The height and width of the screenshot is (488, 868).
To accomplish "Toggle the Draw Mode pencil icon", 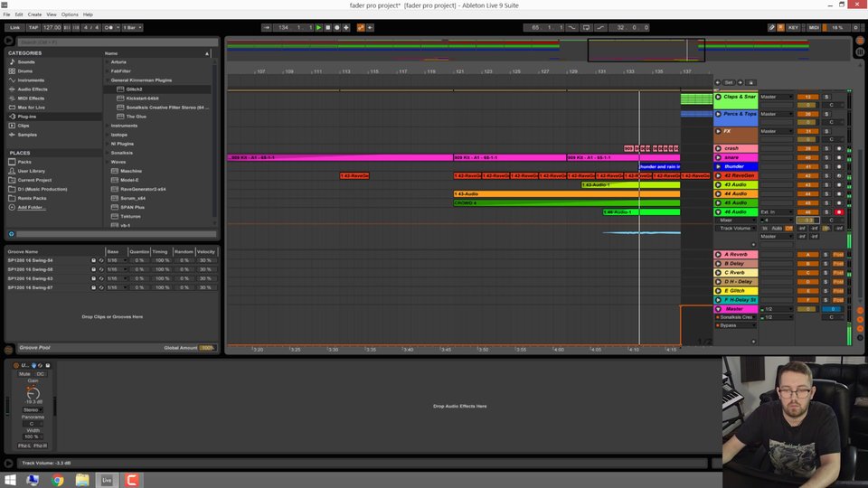I will [x=771, y=27].
